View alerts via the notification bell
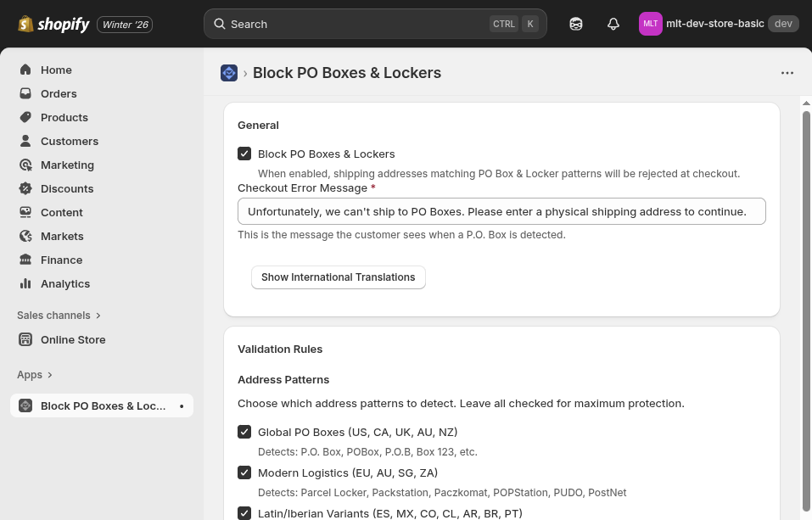 click(613, 24)
